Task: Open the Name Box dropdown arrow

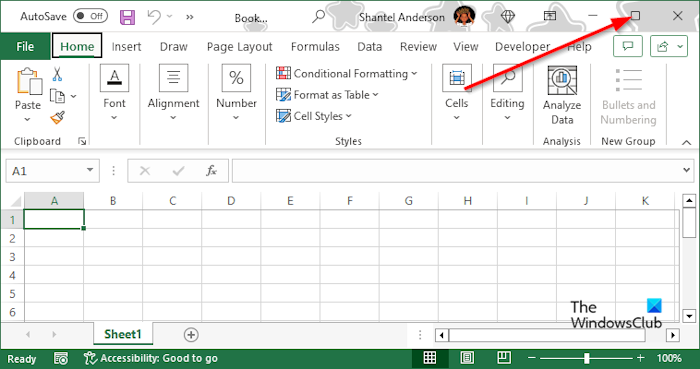Action: click(90, 170)
